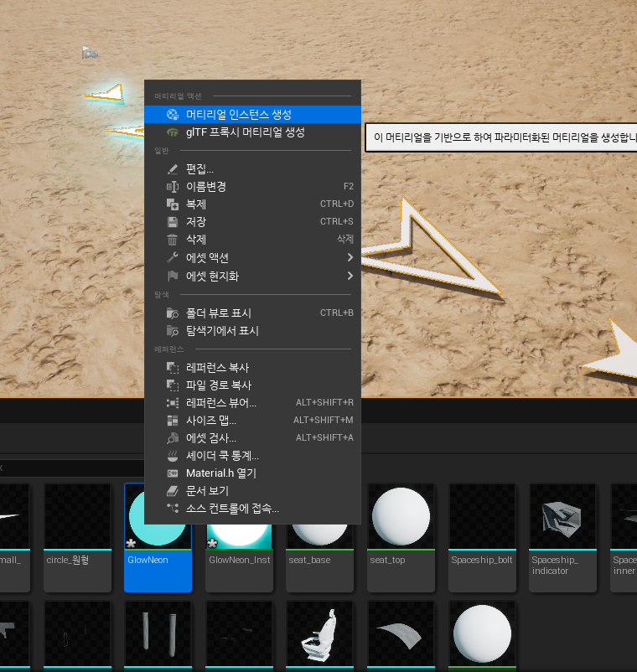Viewport: 637px width, 672px height.
Task: Click the pencil icon next to 편집
Action: point(173,169)
